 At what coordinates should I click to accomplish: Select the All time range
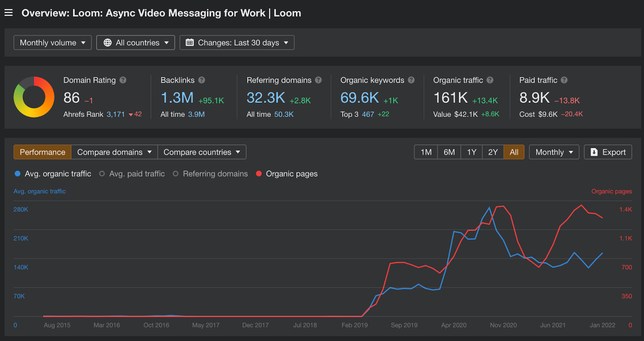click(514, 152)
